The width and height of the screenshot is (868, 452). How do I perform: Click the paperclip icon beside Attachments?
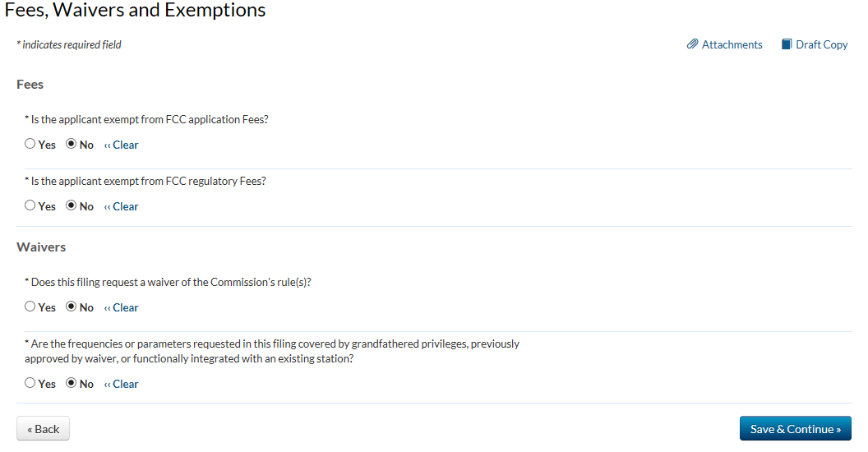(x=692, y=44)
